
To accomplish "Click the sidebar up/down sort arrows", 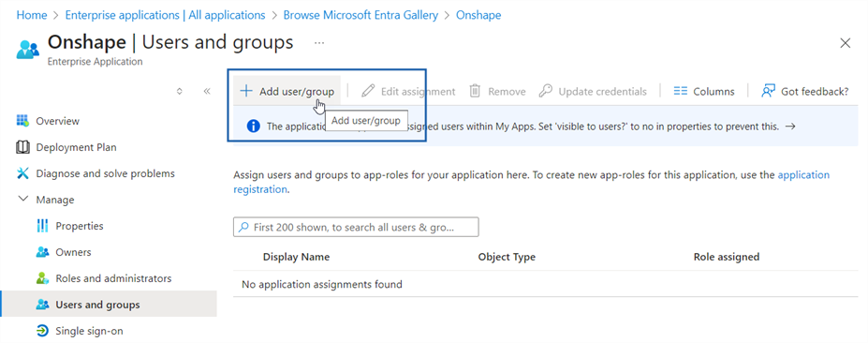I will pos(180,92).
